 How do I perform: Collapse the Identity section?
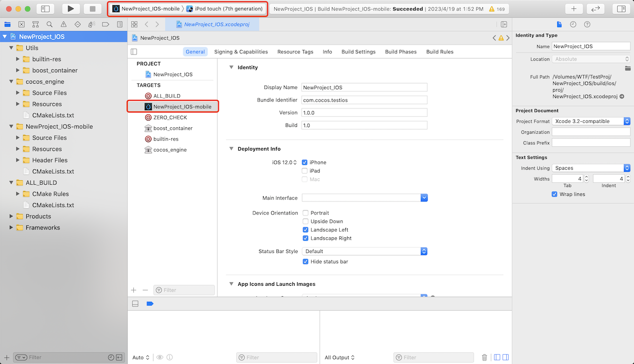click(x=231, y=67)
